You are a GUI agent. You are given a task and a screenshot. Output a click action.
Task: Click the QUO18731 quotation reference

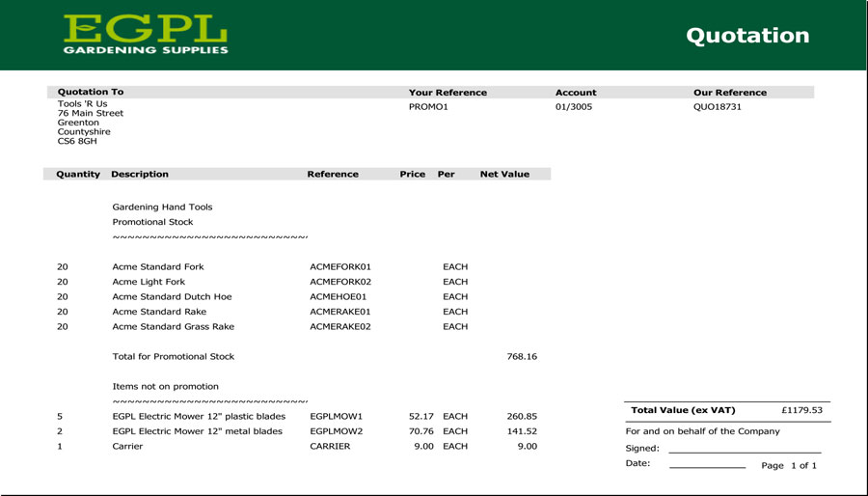click(x=718, y=107)
